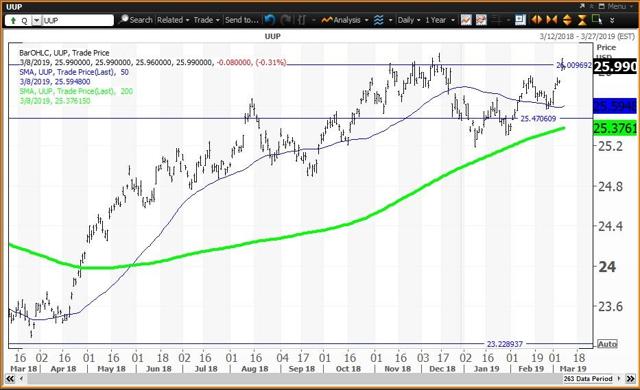
Task: Click the single right scroll arrow at bottom
Action: (619, 379)
